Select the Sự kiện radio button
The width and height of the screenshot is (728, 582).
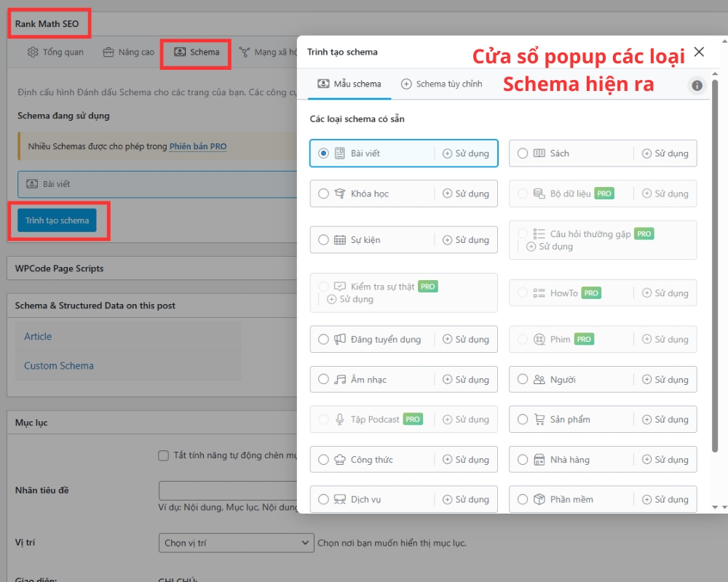(324, 240)
